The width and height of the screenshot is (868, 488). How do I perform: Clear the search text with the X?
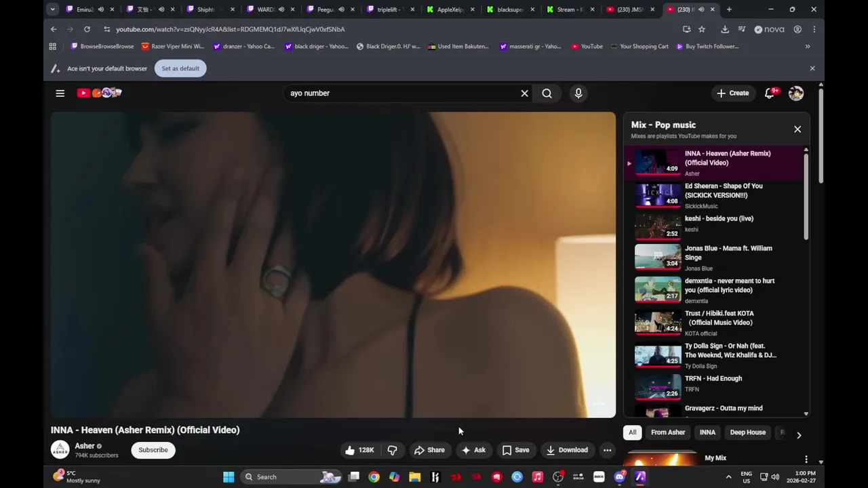pos(524,93)
